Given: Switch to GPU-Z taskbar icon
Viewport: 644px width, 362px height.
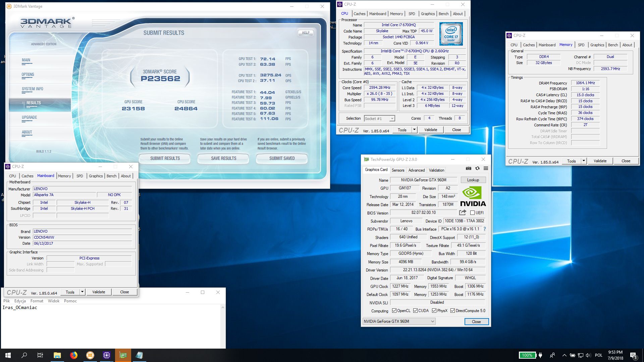Looking at the screenshot, I should click(x=123, y=355).
